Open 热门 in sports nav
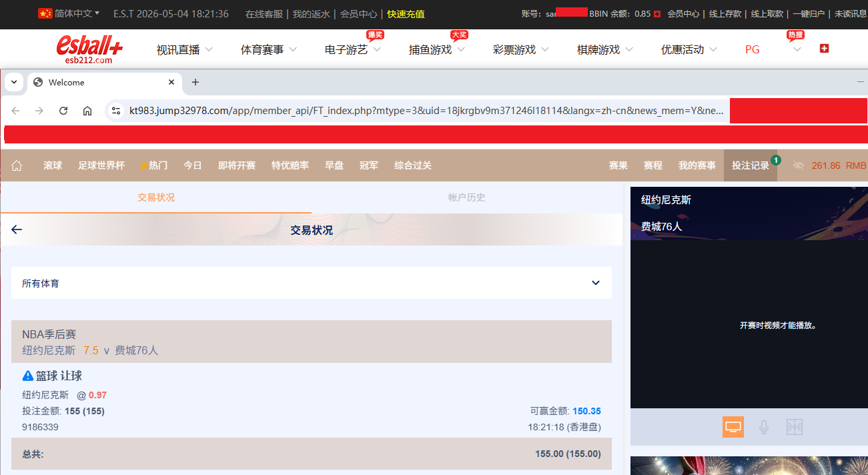The width and height of the screenshot is (868, 475). (154, 165)
